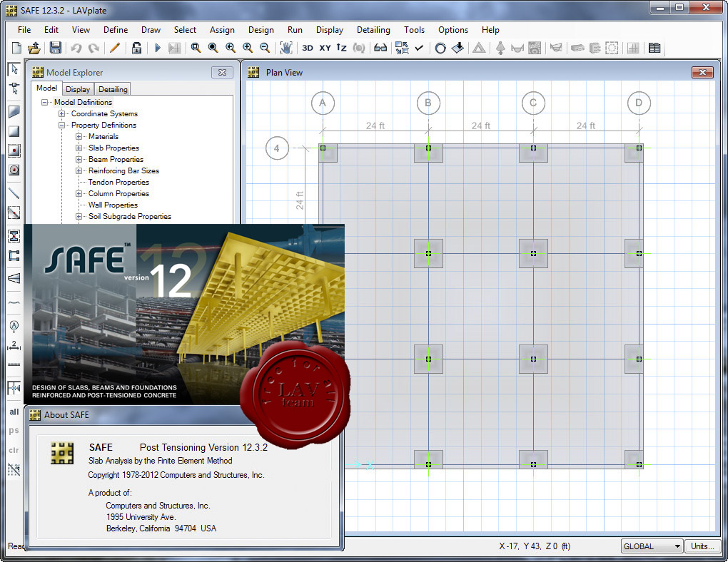Select the Draw Beams line tool
Image resolution: width=728 pixels, height=562 pixels.
(14, 193)
